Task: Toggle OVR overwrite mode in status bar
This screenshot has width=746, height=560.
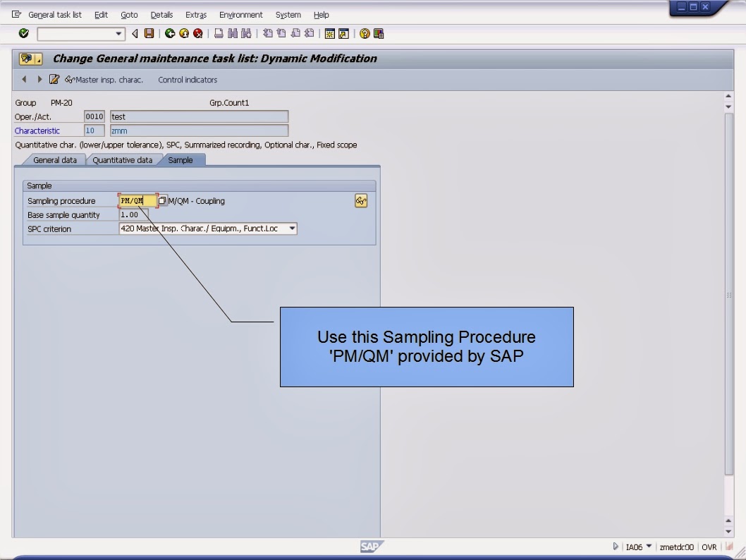Action: click(709, 547)
